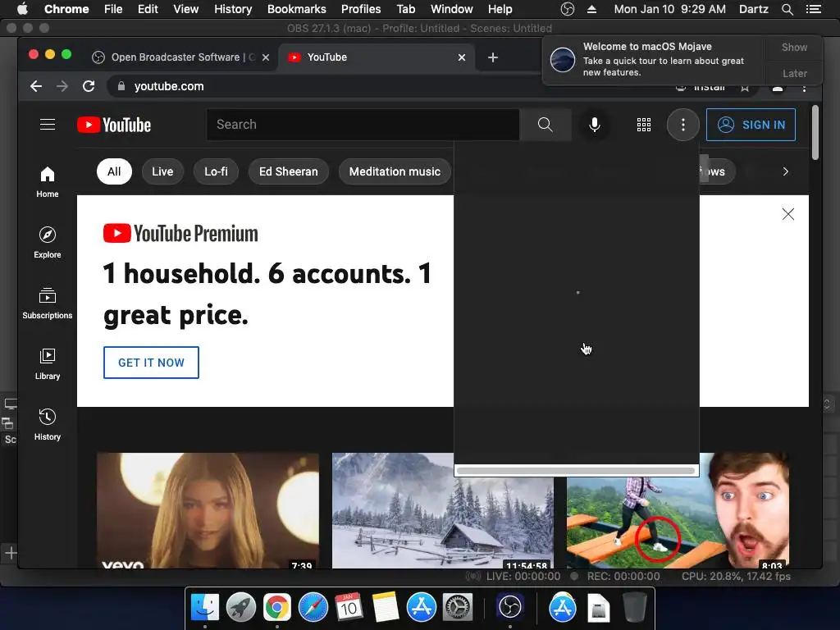840x630 pixels.
Task: Open Safari from the Dock
Action: tap(313, 608)
